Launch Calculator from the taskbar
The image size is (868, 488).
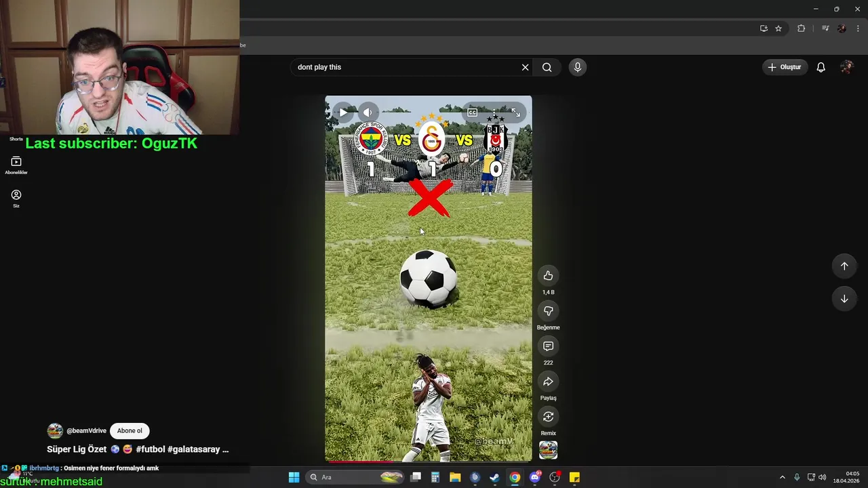[435, 477]
